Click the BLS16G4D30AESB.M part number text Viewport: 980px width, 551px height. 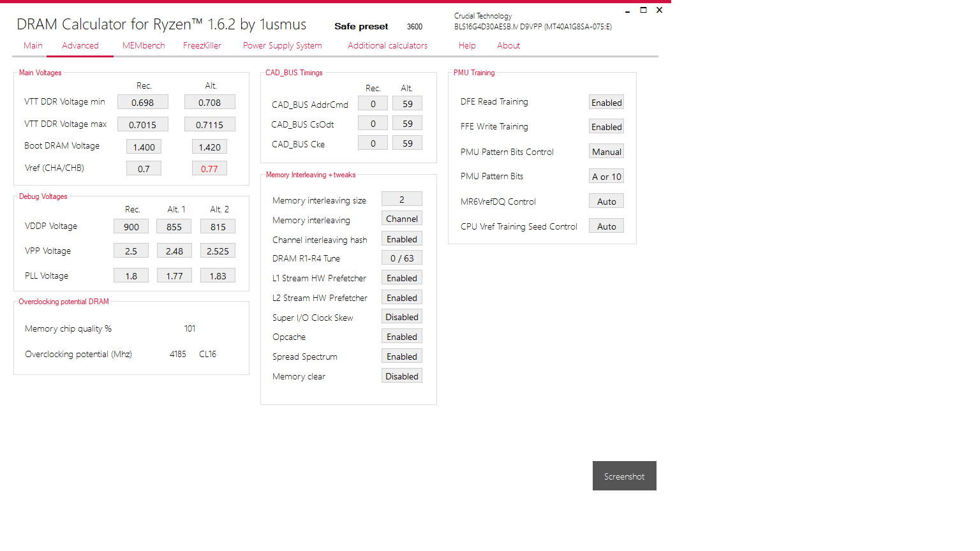[486, 27]
